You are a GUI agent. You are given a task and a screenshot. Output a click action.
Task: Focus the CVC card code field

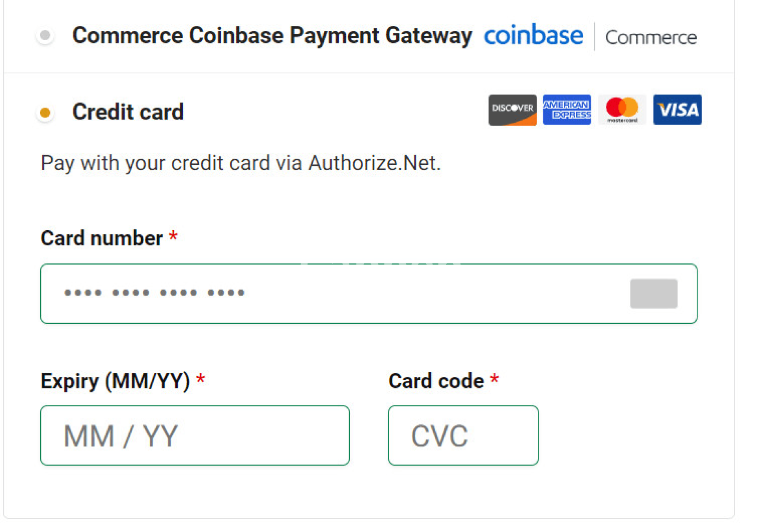click(x=463, y=435)
